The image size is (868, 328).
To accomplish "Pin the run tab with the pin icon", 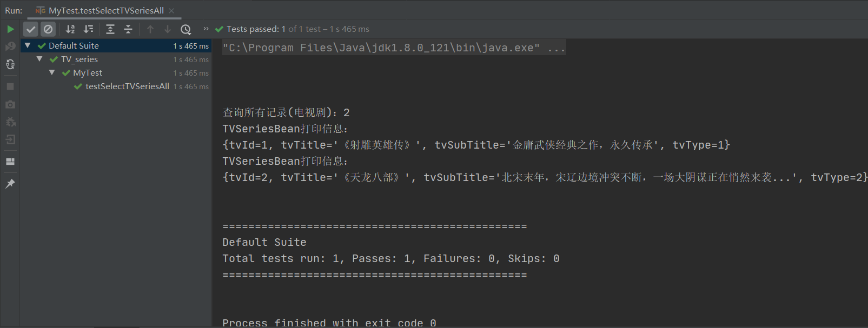I will point(10,184).
